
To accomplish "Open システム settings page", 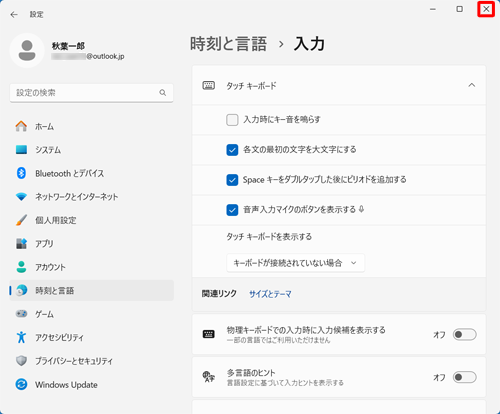I will (92, 150).
